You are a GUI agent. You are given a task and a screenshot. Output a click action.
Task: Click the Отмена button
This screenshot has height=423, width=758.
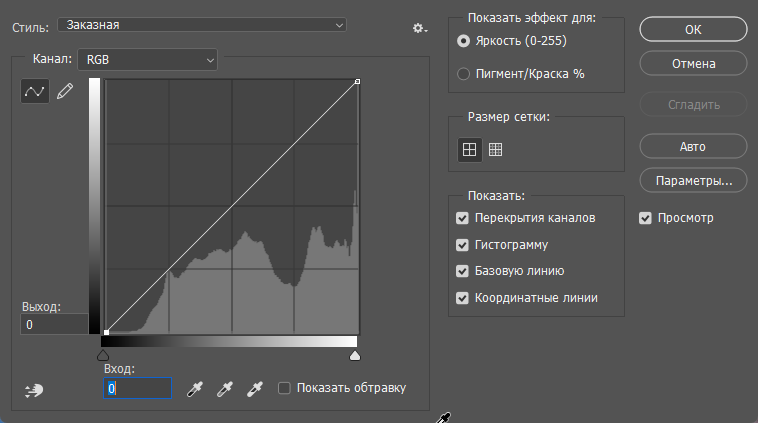(693, 63)
